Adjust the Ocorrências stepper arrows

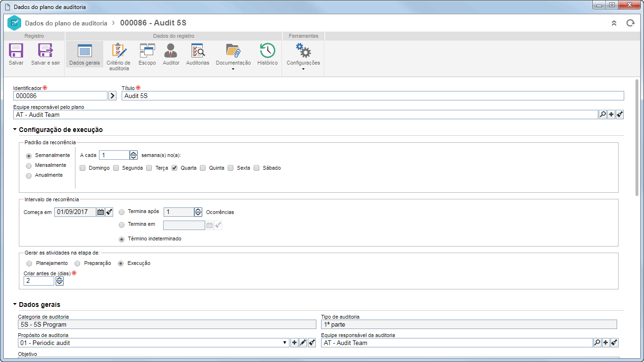point(198,212)
